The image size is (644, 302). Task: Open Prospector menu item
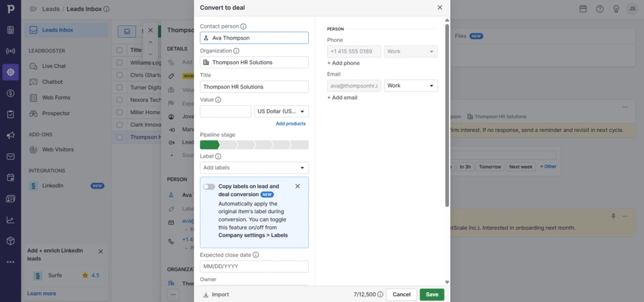(56, 113)
